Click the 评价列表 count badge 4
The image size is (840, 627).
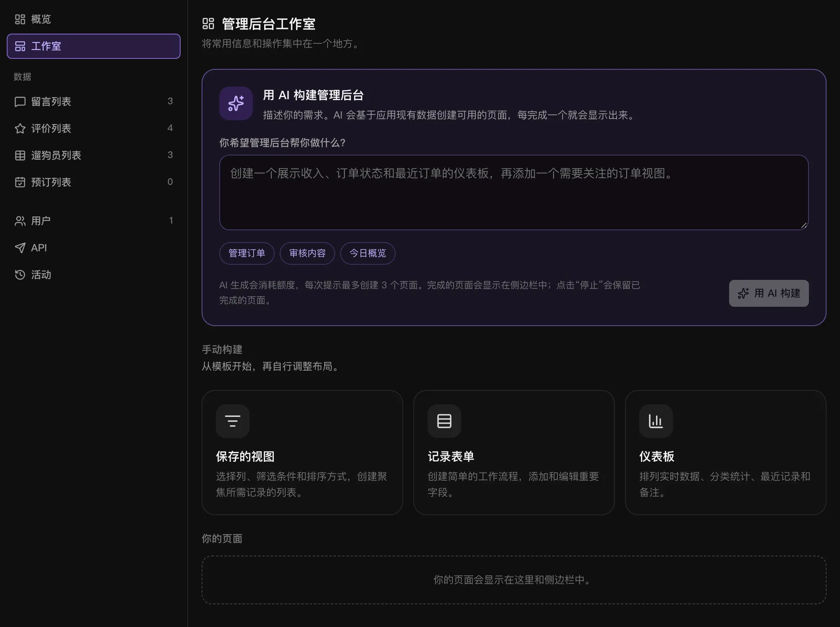[x=170, y=128]
